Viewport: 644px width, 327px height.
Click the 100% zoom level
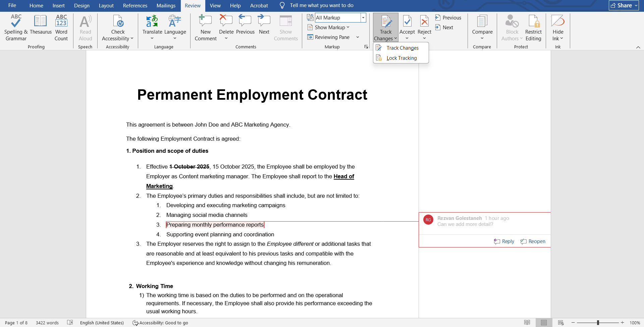pos(635,323)
